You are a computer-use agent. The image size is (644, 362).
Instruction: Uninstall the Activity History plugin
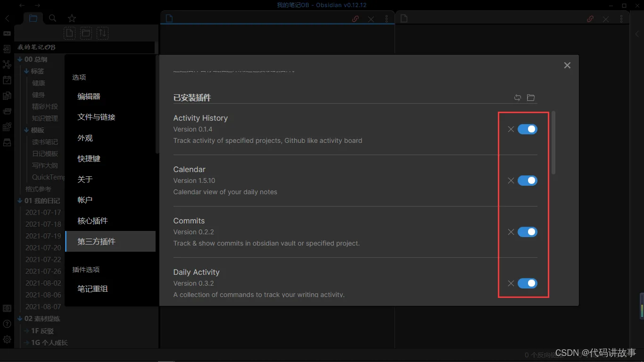[x=511, y=129]
